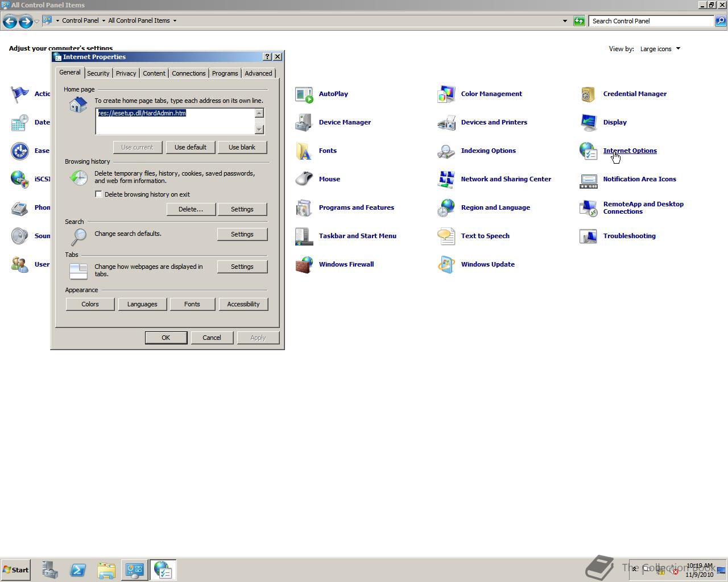Viewport: 728px width, 582px height.
Task: Open the Taskbar and Start Menu icon
Action: (304, 236)
